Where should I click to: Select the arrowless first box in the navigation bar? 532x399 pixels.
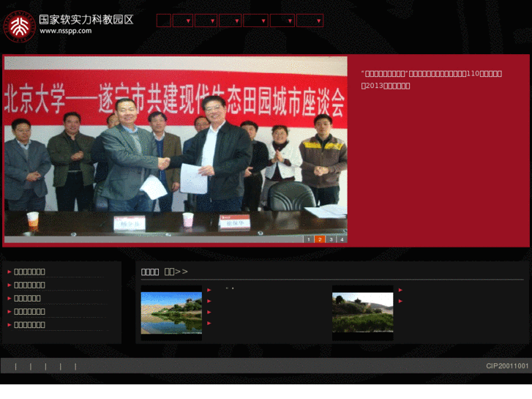tap(163, 20)
